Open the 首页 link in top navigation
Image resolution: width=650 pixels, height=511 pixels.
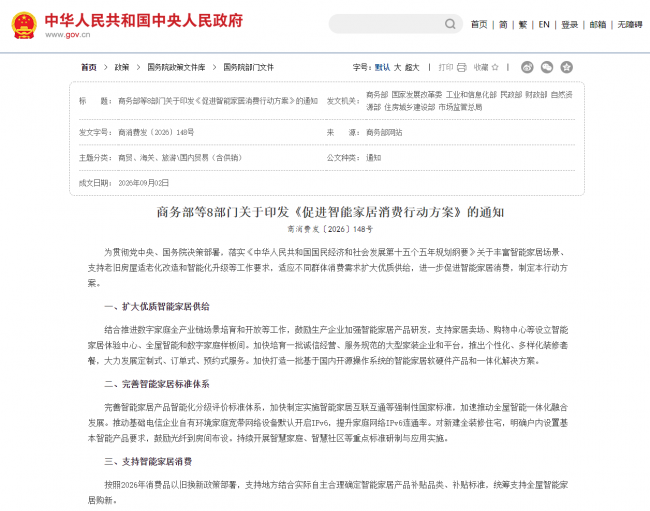[x=479, y=25]
